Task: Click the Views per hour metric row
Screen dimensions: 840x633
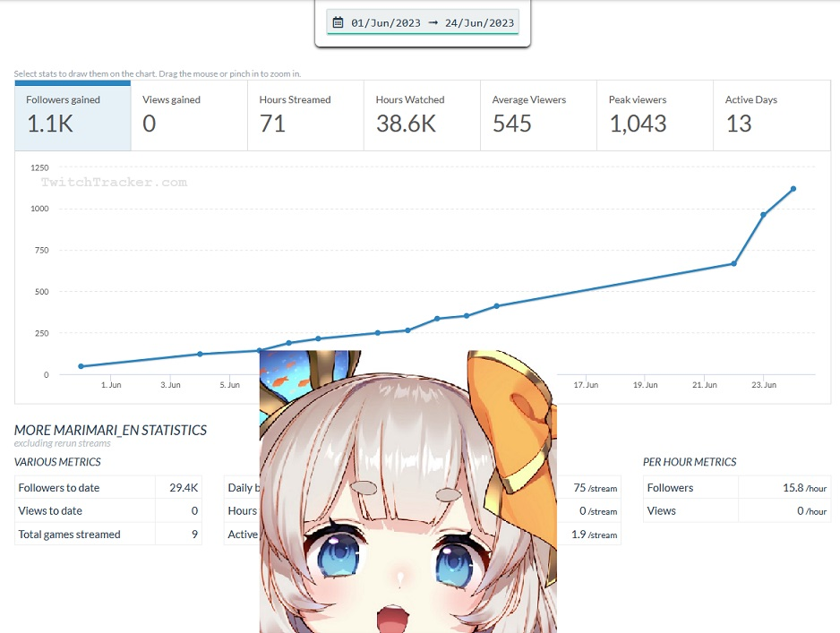Action: click(737, 510)
